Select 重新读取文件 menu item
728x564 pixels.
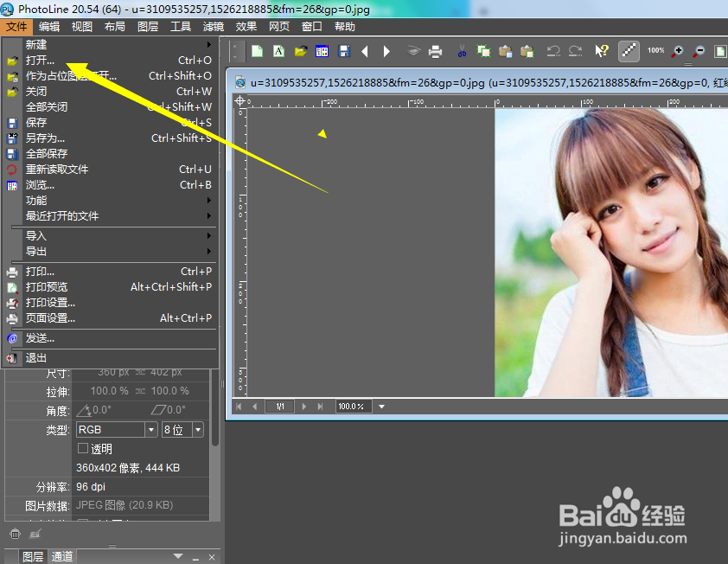pyautogui.click(x=110, y=169)
